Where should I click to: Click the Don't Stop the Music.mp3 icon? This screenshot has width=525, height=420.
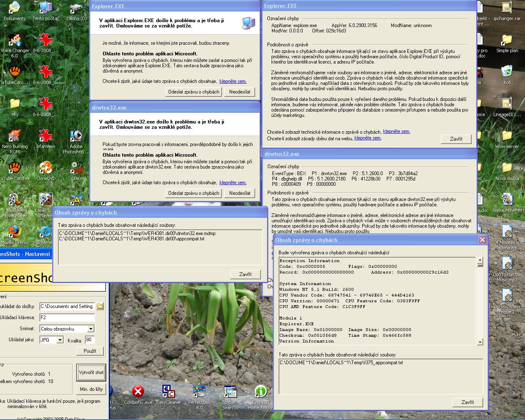pos(507,269)
